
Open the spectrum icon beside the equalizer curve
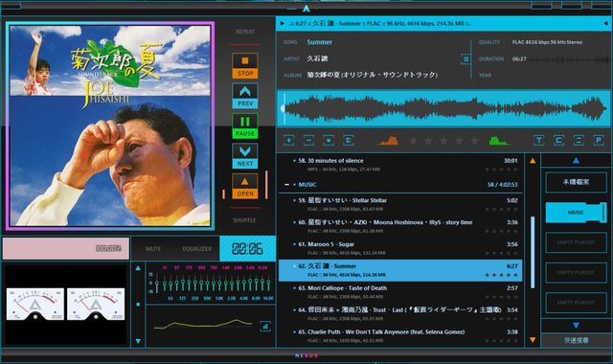(265, 326)
